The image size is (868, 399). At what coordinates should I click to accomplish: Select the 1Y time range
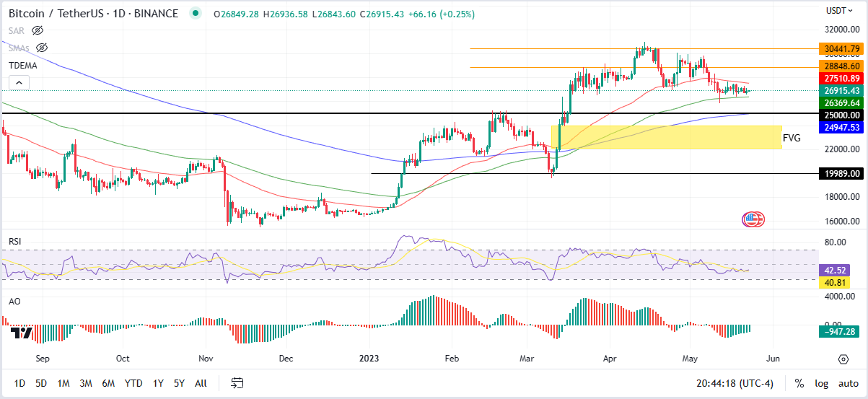[x=158, y=383]
